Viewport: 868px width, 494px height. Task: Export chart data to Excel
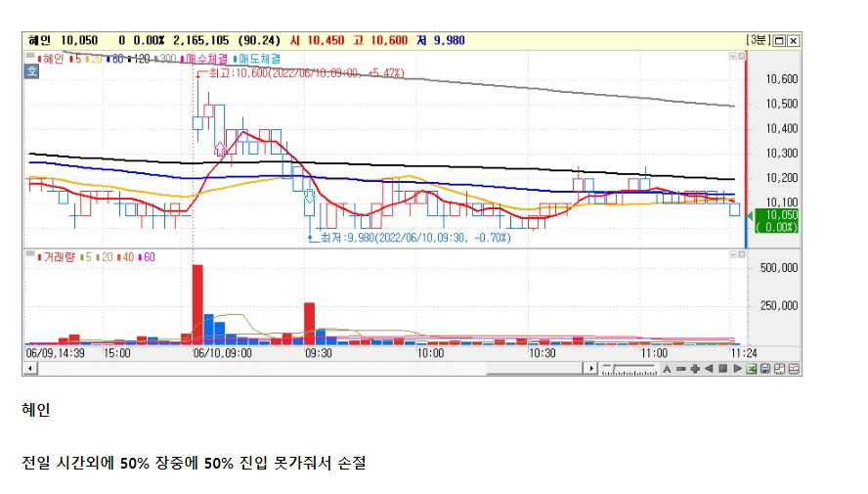coord(752,369)
